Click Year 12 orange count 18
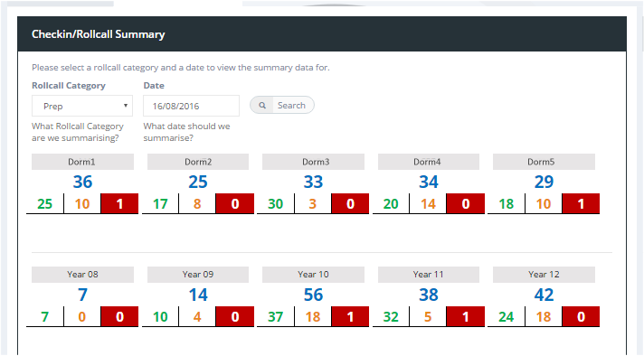644x356 pixels. (544, 316)
